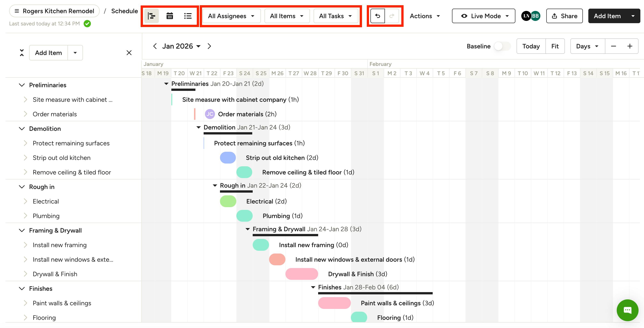644x328 pixels.
Task: Switch to calendar view icon
Action: point(170,16)
